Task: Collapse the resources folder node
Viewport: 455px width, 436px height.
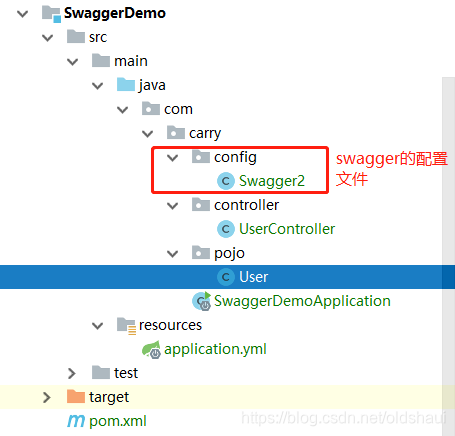Action: [x=97, y=326]
